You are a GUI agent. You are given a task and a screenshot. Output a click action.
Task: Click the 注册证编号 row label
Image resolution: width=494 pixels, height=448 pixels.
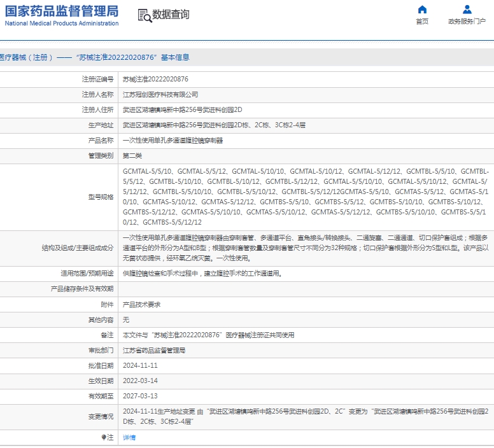[x=97, y=80]
